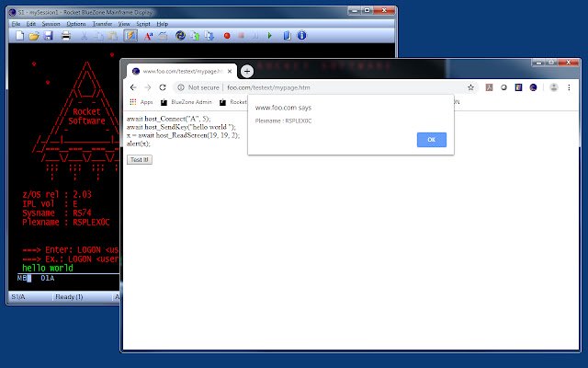This screenshot has height=368, width=588.
Task: Open the Script menu in BlueZone
Action: (143, 24)
